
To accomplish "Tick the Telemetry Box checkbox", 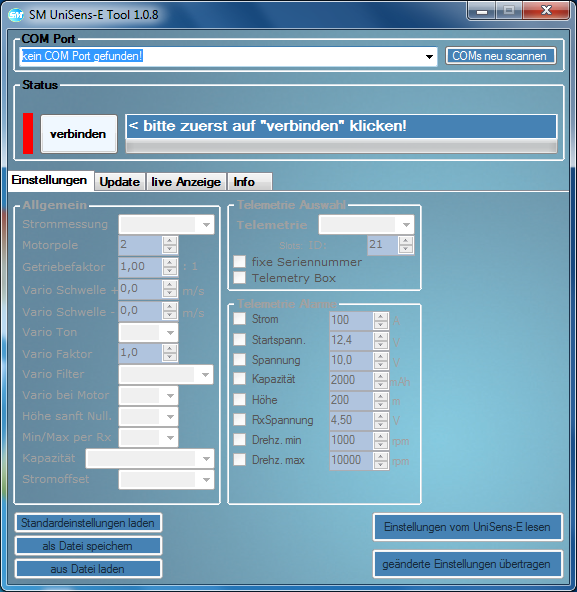I will 239,278.
